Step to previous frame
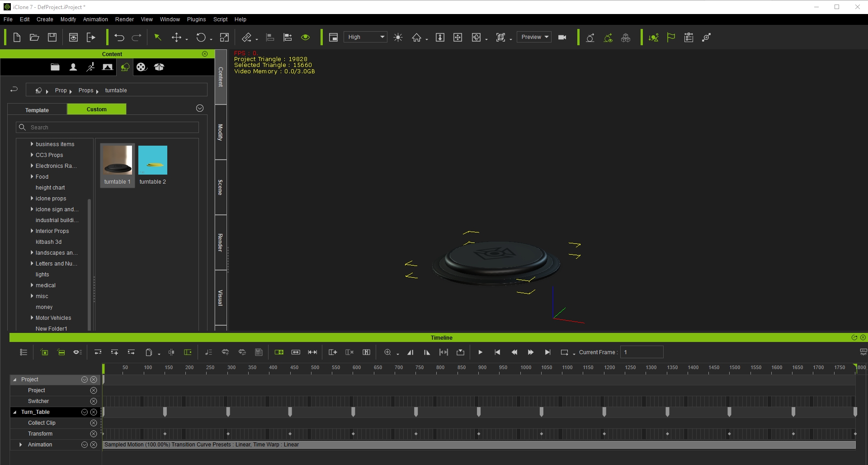 coord(514,352)
